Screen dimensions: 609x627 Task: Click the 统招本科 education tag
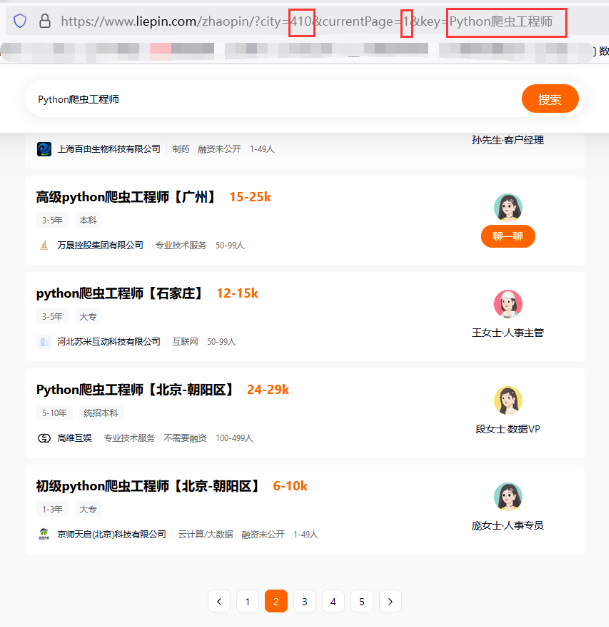coord(101,413)
